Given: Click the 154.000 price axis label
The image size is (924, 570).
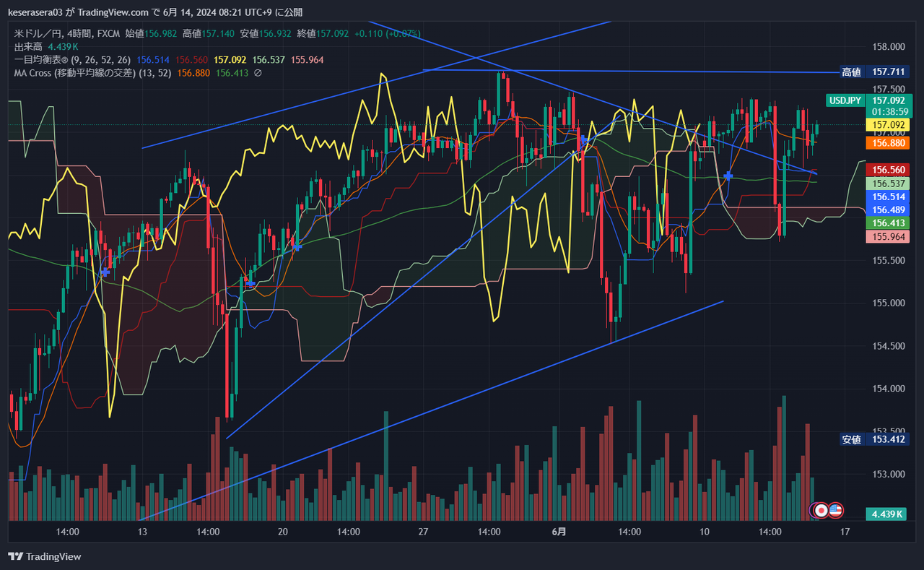Looking at the screenshot, I should point(889,389).
